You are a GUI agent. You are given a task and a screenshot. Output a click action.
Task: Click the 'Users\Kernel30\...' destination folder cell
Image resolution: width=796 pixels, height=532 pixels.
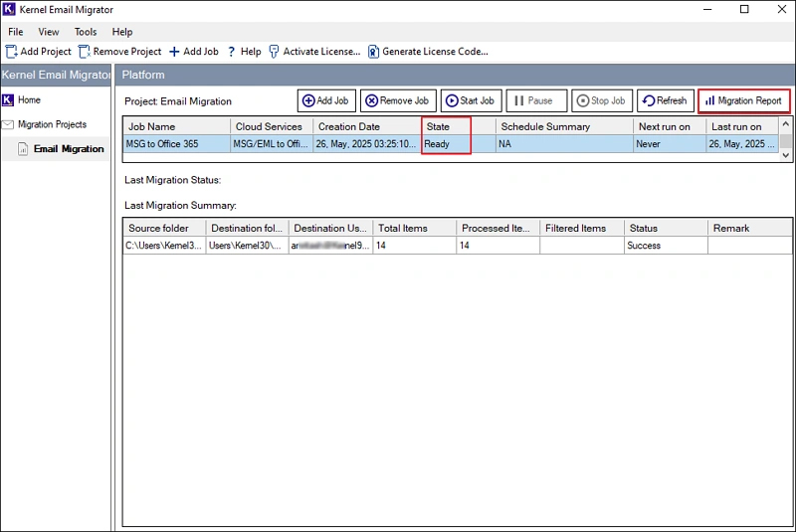click(247, 246)
